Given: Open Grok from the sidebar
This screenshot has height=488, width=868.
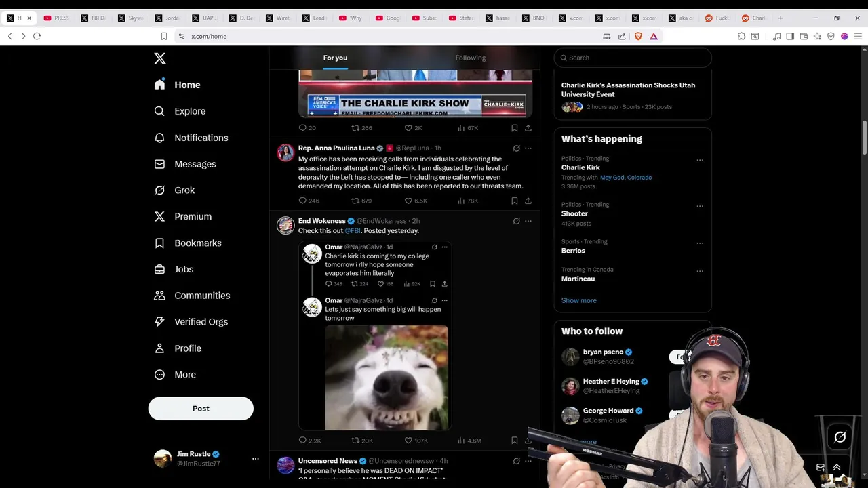Looking at the screenshot, I should (174, 190).
